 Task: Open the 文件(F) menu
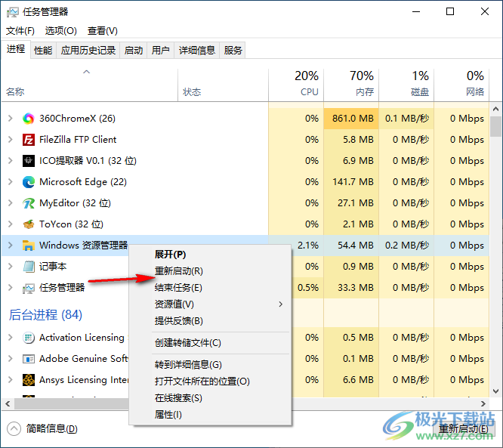pos(20,31)
